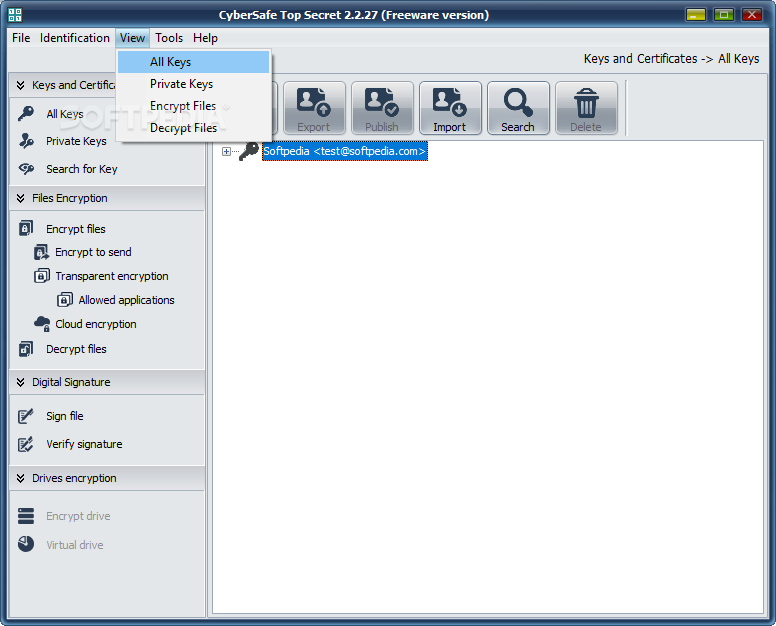This screenshot has width=776, height=626.
Task: Choose Private Keys from the View menu
Action: tap(194, 84)
